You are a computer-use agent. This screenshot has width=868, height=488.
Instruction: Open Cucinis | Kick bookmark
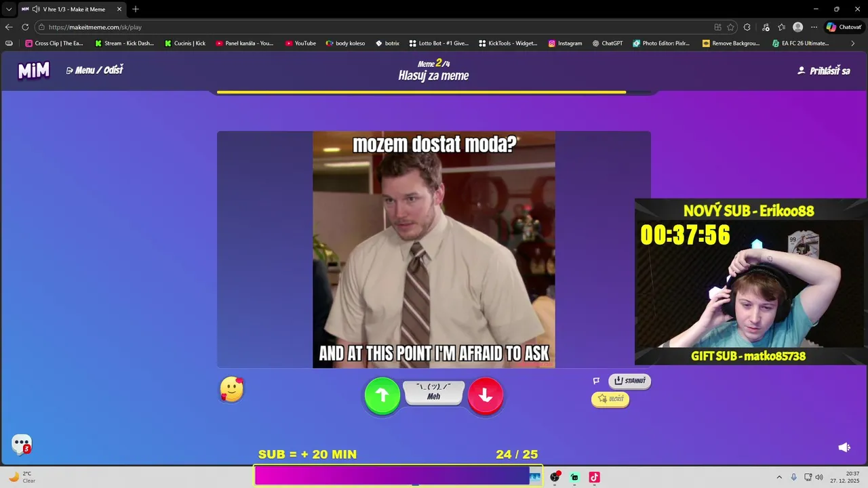click(x=185, y=43)
